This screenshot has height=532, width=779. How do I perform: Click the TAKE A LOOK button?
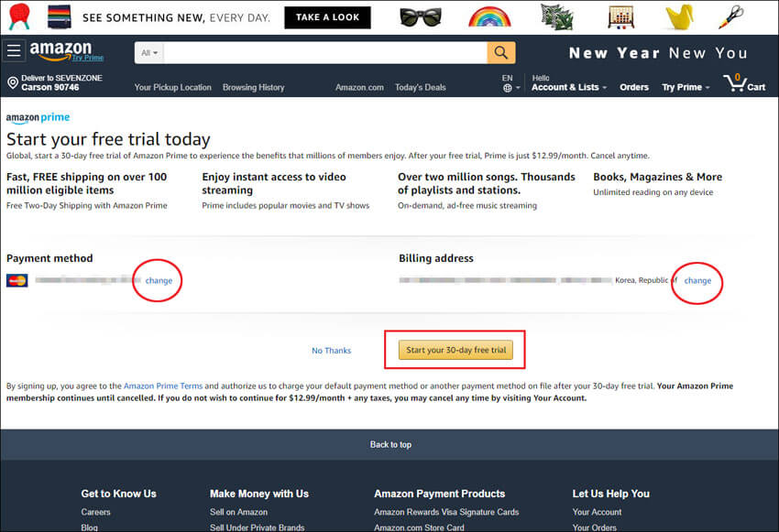click(327, 17)
